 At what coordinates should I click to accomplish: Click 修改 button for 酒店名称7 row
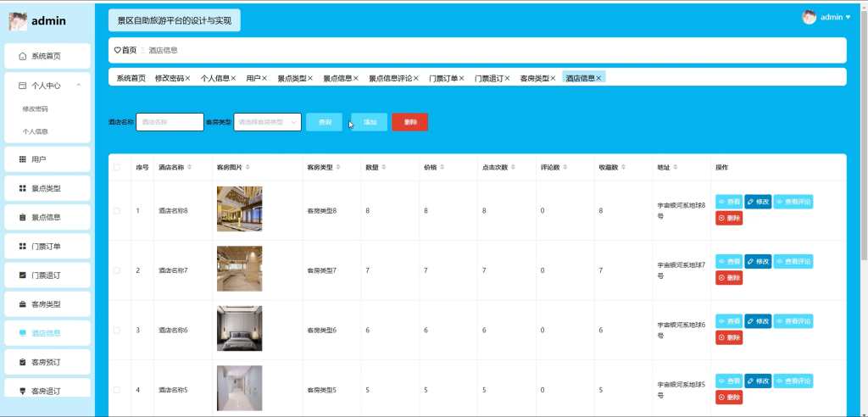click(758, 261)
